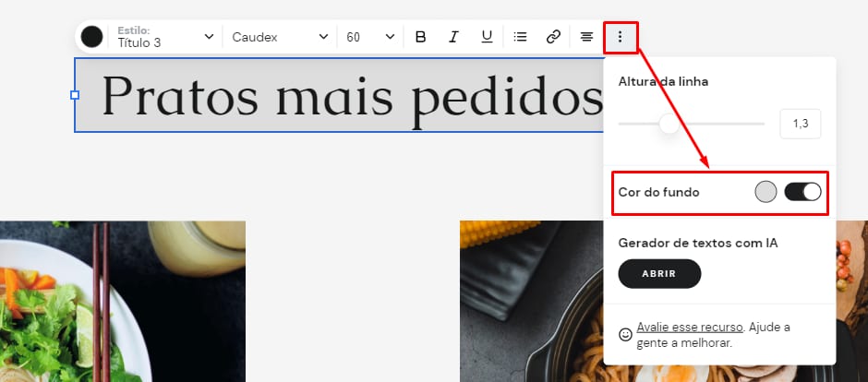Turn off the Cor do fundo toggle
The height and width of the screenshot is (382, 868).
pos(802,192)
